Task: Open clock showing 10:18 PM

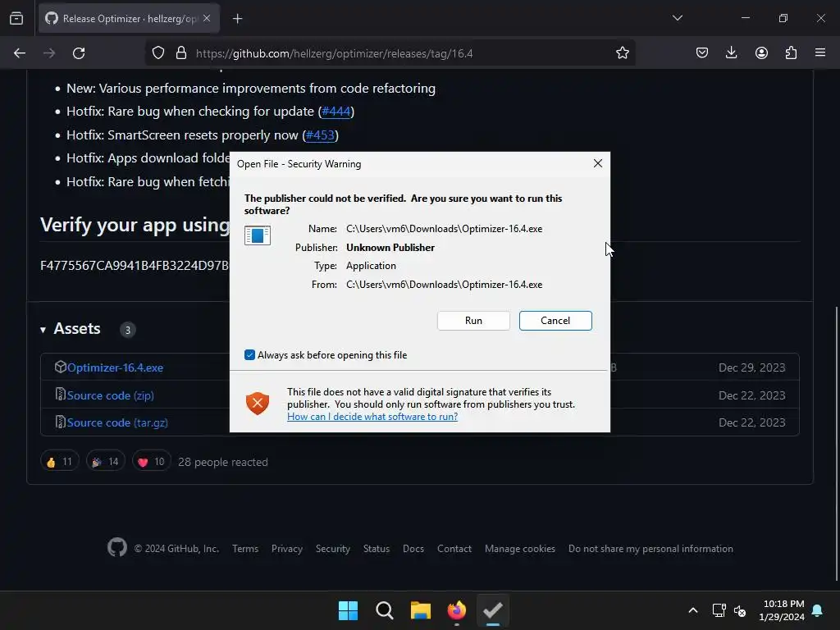Action: pos(782,610)
